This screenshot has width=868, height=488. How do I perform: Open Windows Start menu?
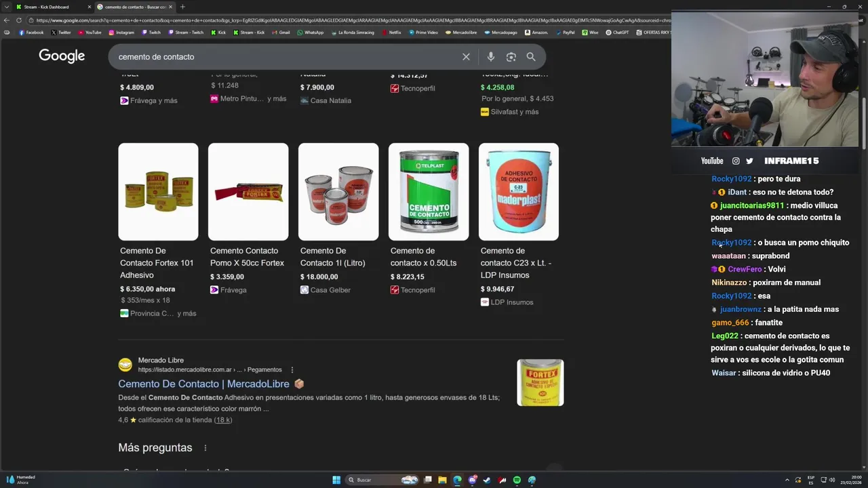[336, 480]
